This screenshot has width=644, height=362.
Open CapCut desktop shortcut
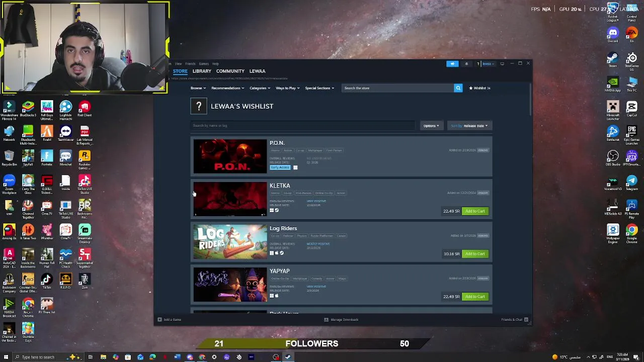click(632, 109)
